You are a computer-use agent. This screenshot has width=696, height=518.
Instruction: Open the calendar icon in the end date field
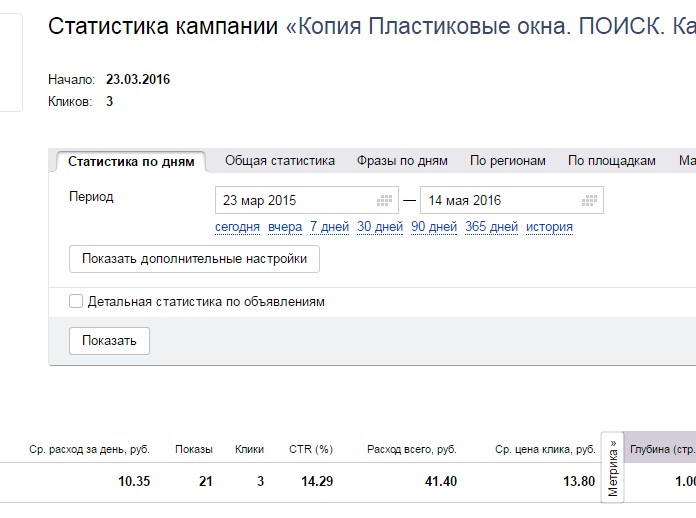pos(589,200)
